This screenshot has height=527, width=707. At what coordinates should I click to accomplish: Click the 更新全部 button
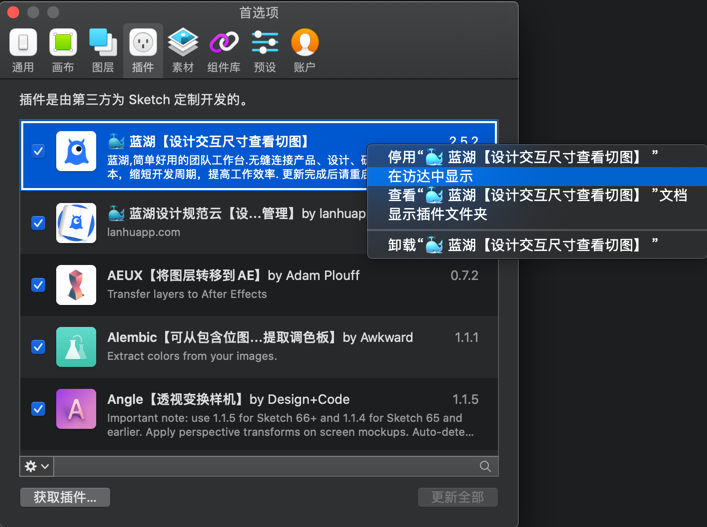point(458,497)
